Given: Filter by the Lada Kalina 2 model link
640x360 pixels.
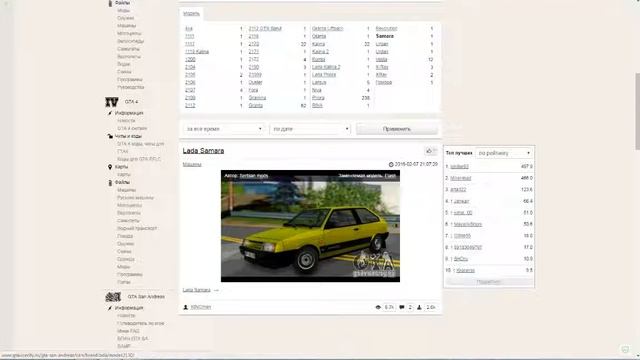Looking at the screenshot, I should tap(326, 67).
